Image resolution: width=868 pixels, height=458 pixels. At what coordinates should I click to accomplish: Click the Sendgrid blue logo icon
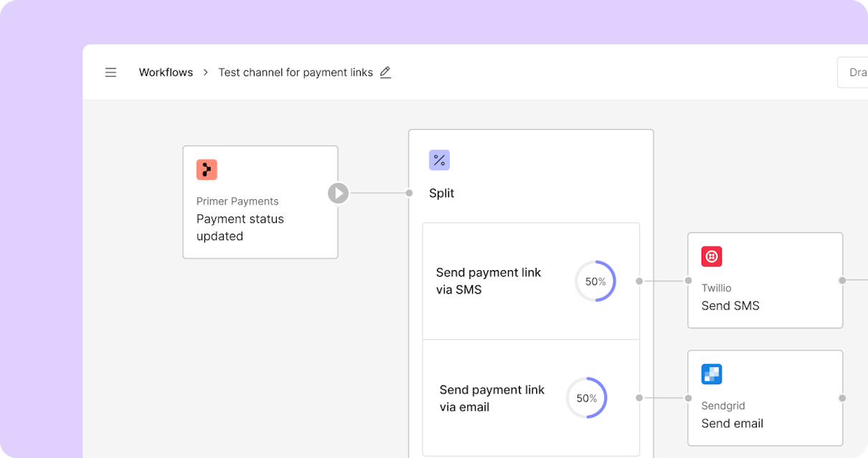point(712,374)
